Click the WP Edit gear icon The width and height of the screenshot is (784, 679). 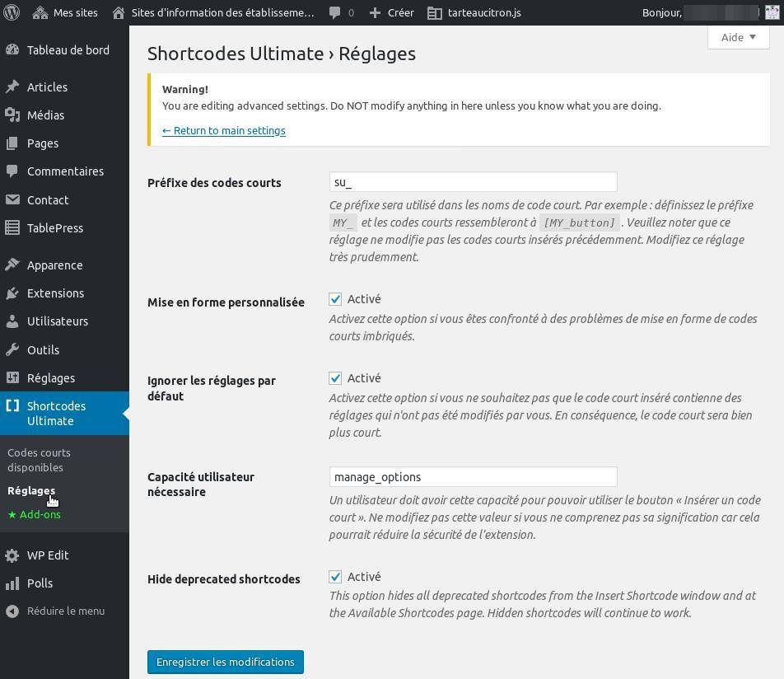[x=12, y=555]
